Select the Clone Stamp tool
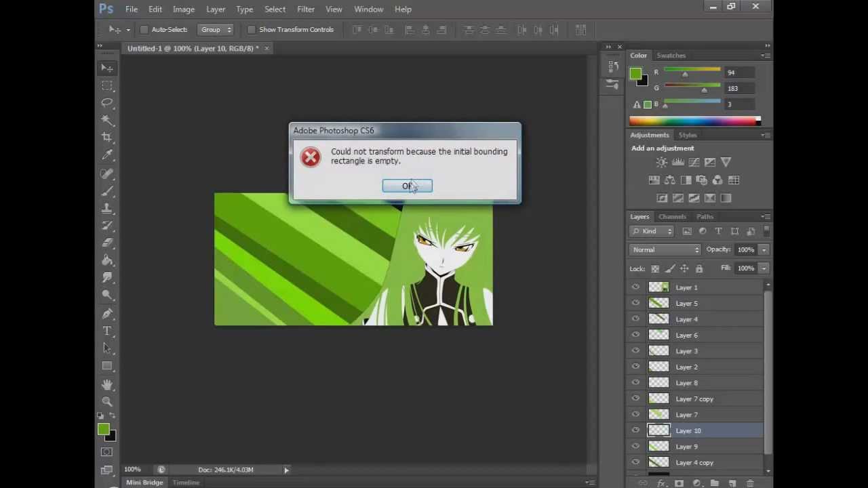Screen dimensions: 868x488 click(x=107, y=209)
